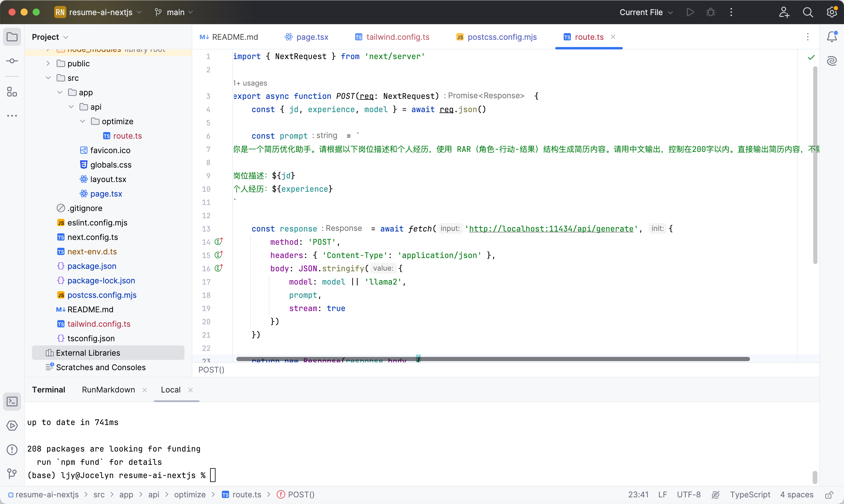Viewport: 844px width, 504px height.
Task: Click the UTF-8 encoding in status bar
Action: click(x=688, y=494)
